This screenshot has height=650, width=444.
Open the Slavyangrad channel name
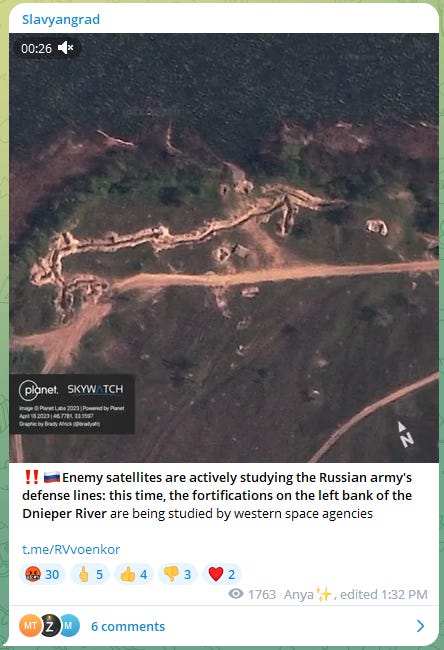[x=61, y=19]
